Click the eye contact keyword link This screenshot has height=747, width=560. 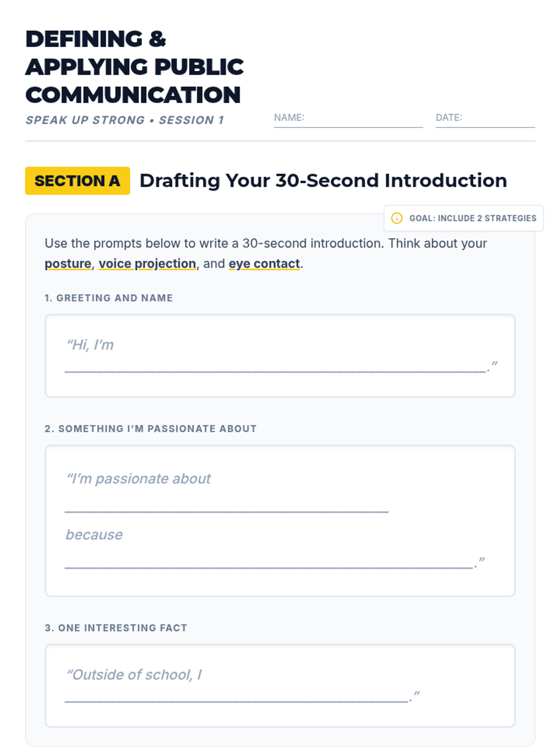coord(264,264)
